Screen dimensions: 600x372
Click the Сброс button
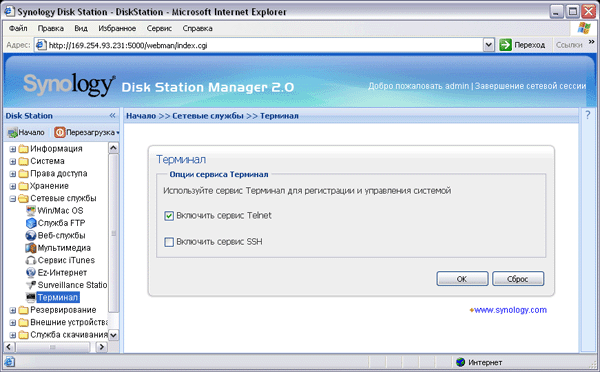point(518,279)
